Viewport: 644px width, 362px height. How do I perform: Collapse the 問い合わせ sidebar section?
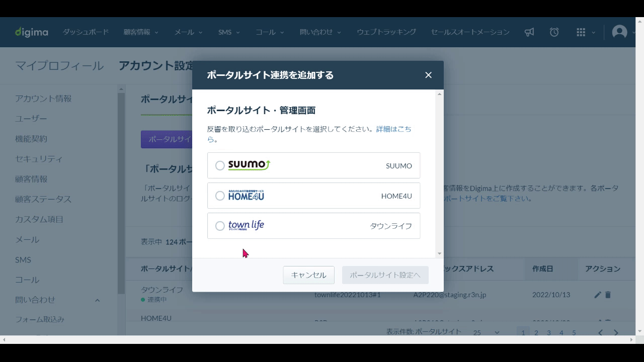pyautogui.click(x=97, y=300)
